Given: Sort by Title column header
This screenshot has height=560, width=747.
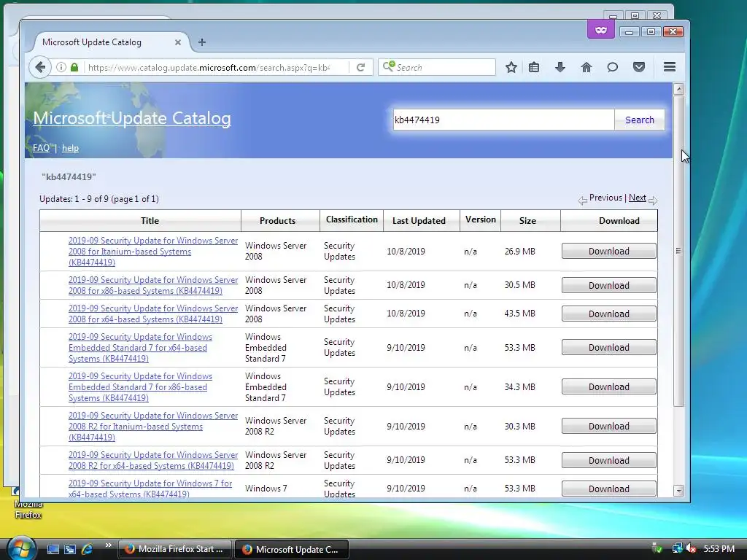Looking at the screenshot, I should click(150, 220).
